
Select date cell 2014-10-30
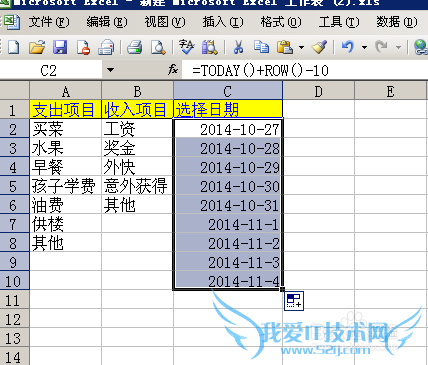(228, 186)
